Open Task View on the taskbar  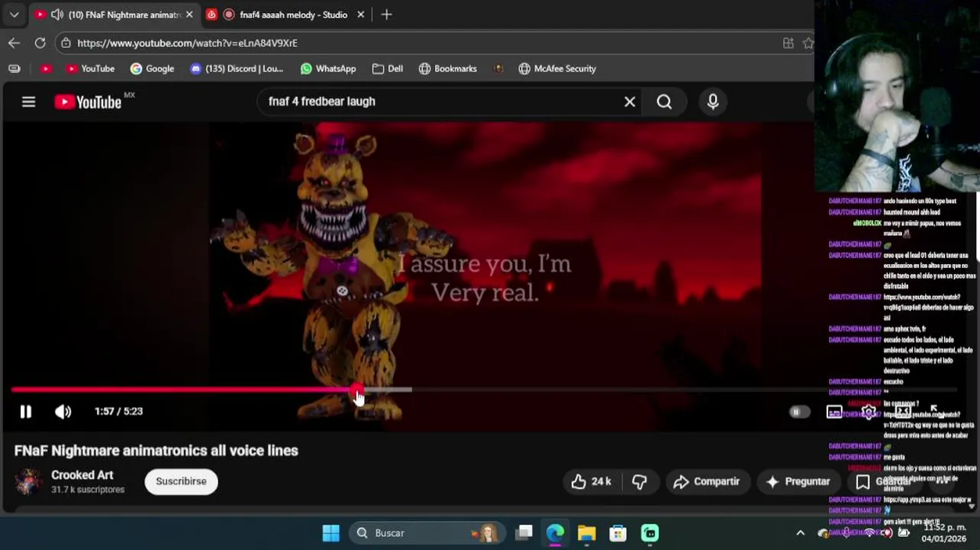point(524,533)
